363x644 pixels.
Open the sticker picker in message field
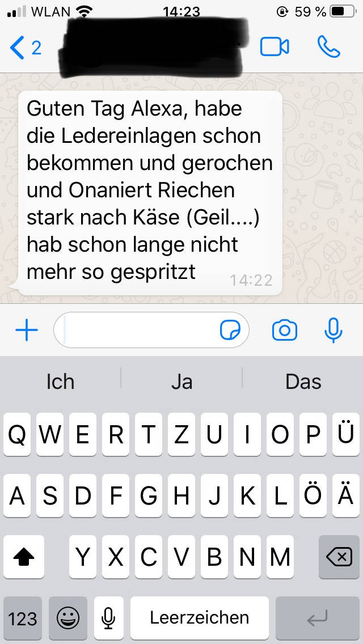[x=230, y=330]
